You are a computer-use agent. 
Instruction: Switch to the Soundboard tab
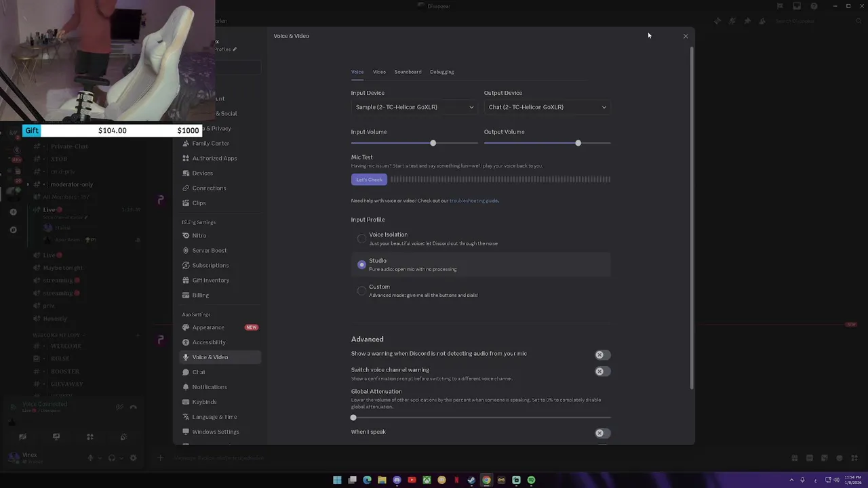point(408,72)
